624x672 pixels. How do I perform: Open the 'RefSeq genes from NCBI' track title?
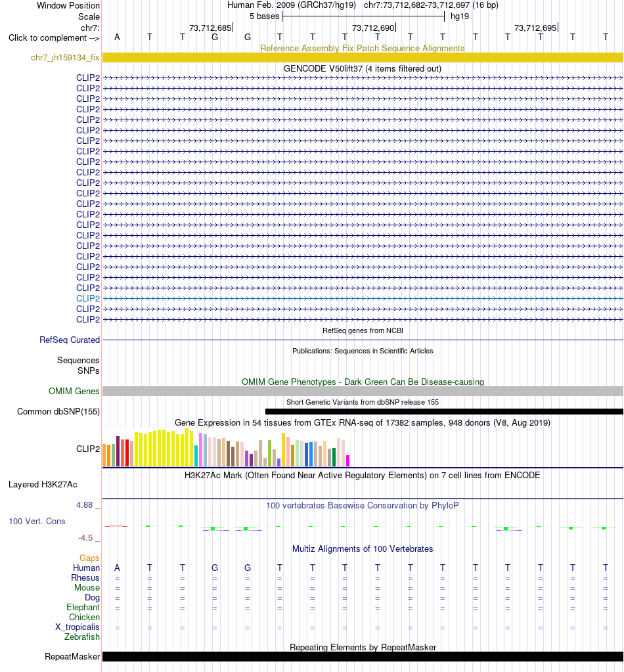pos(363,330)
